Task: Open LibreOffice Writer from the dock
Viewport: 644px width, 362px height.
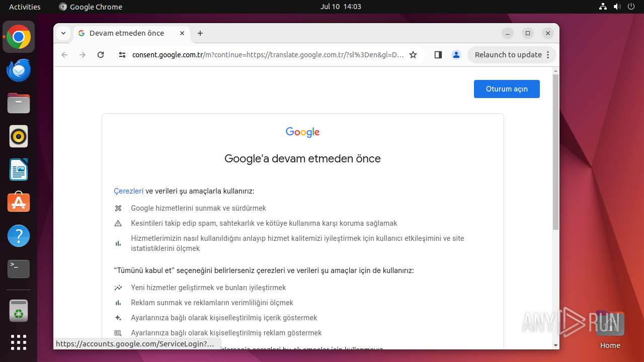Action: 19,169
